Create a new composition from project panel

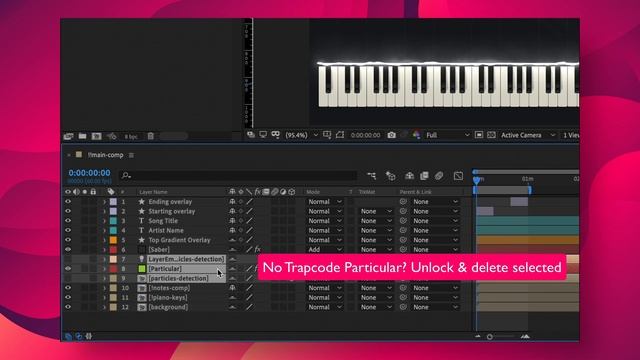96,136
